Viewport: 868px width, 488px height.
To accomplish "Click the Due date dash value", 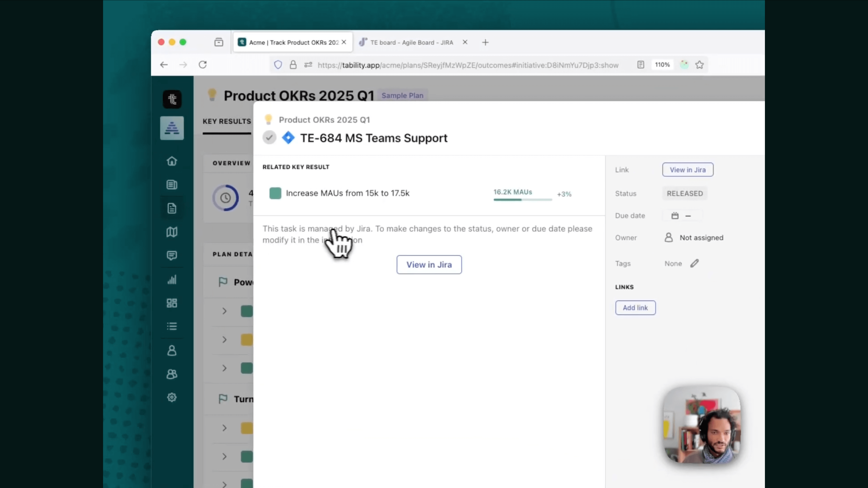I will pyautogui.click(x=688, y=216).
